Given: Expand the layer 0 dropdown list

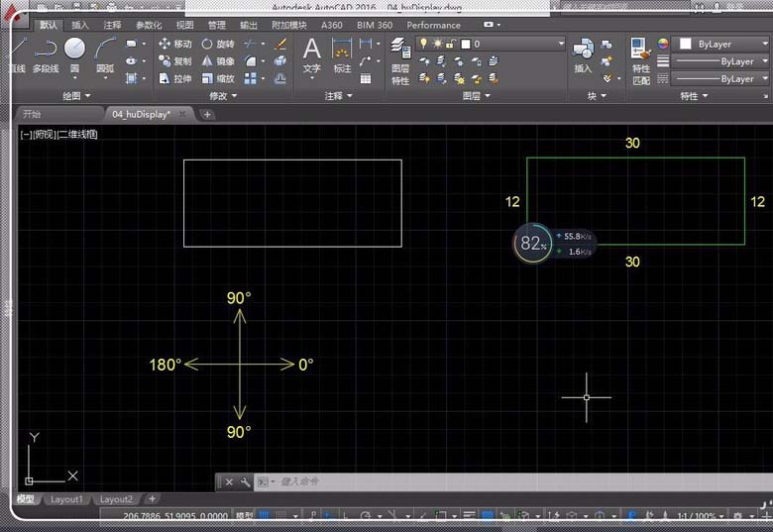Looking at the screenshot, I should tap(561, 44).
